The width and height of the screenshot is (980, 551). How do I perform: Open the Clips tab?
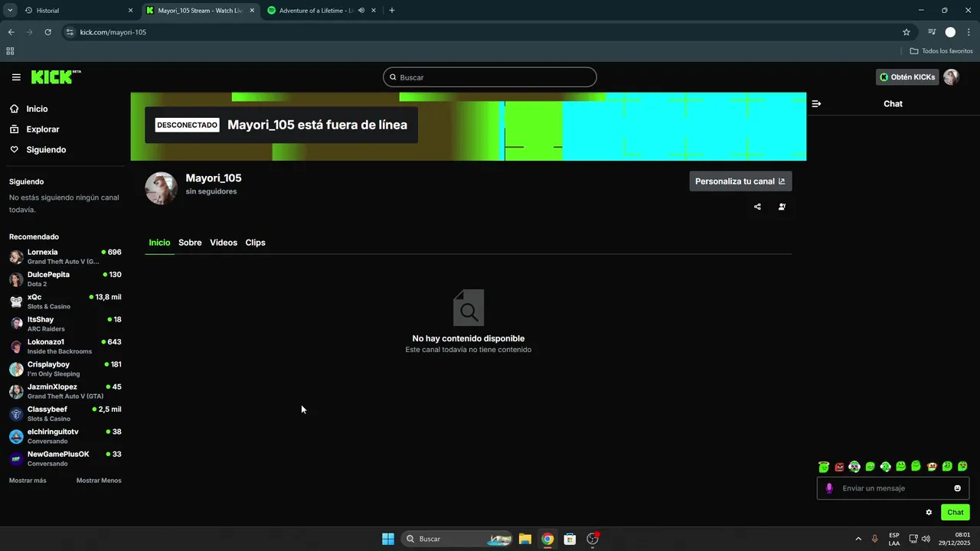pyautogui.click(x=255, y=243)
